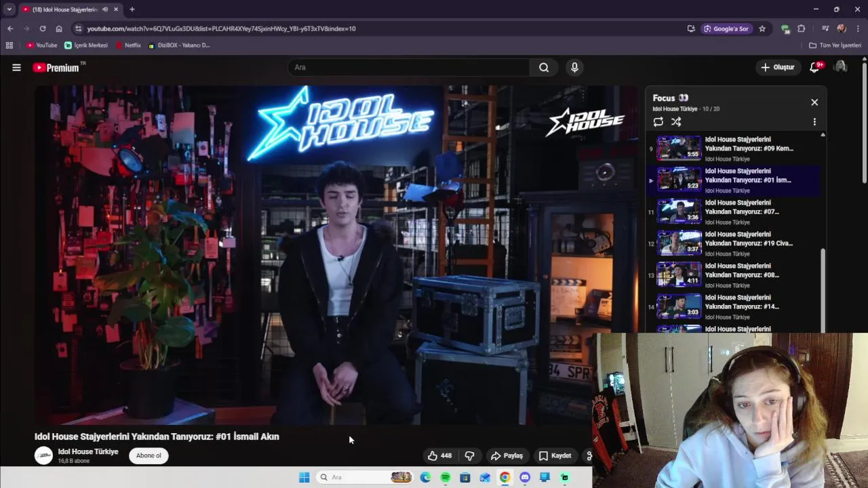Play playlist video #08
868x488 pixels.
732,275
